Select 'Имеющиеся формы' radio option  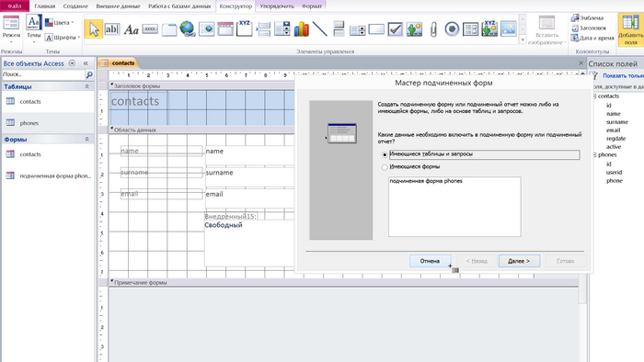pyautogui.click(x=385, y=167)
